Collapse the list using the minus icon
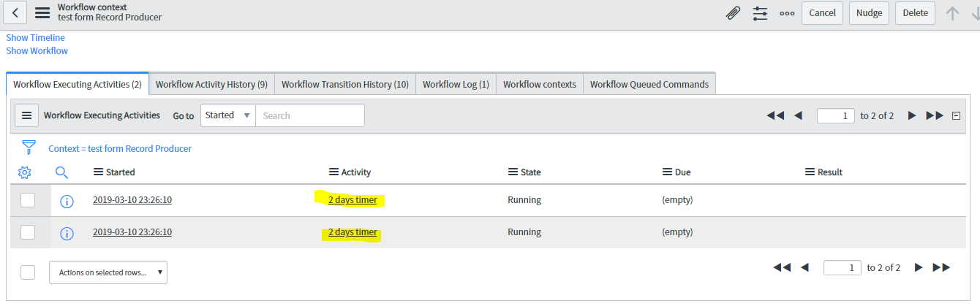The width and height of the screenshot is (980, 306). point(956,115)
